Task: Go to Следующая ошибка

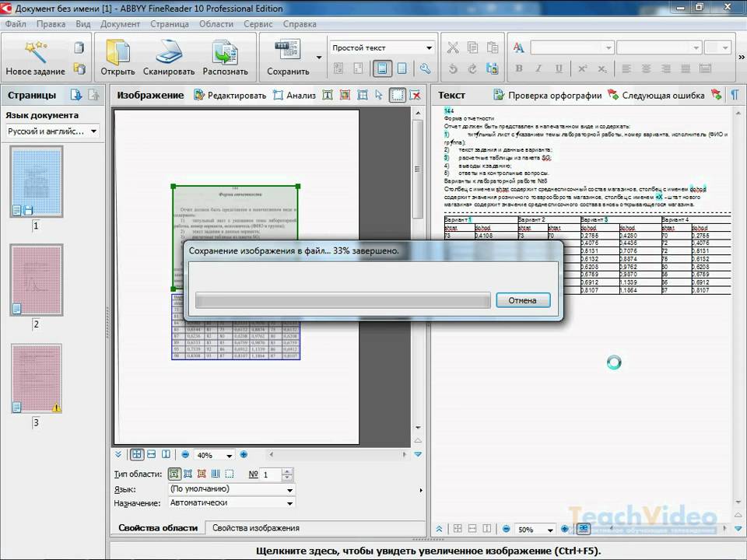Action: [x=656, y=95]
